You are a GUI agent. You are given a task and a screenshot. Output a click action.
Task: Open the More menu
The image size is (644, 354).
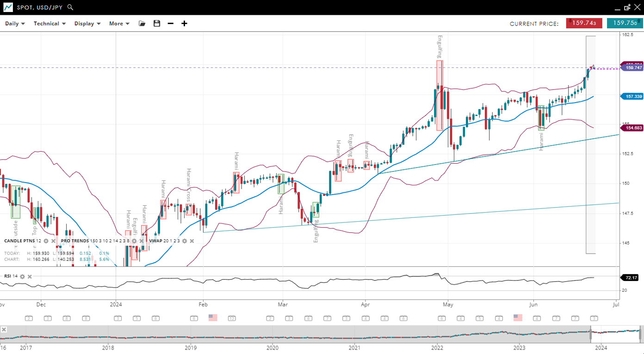[x=119, y=24]
